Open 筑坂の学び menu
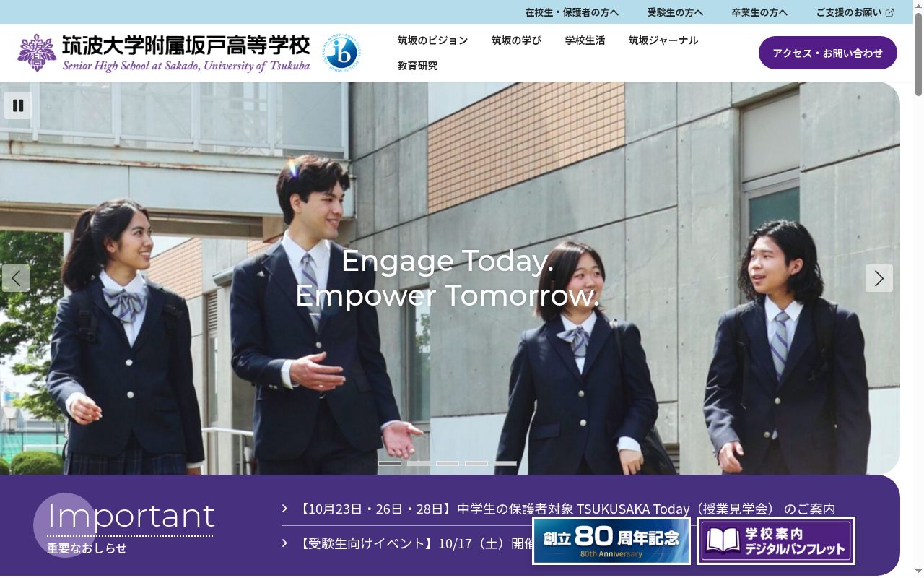924x578 pixels. [516, 40]
